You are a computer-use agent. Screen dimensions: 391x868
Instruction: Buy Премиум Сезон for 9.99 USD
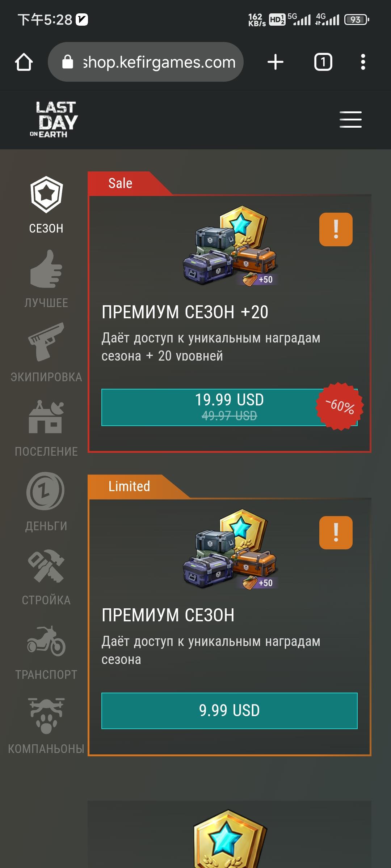(x=230, y=711)
